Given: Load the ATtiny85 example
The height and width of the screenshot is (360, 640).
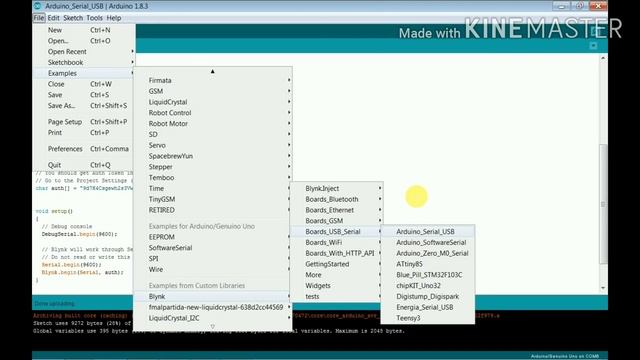Looking at the screenshot, I should tap(428, 264).
